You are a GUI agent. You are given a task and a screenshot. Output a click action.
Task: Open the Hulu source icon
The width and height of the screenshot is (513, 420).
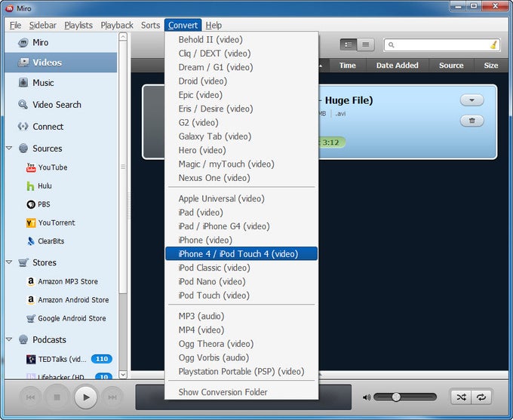(x=30, y=185)
